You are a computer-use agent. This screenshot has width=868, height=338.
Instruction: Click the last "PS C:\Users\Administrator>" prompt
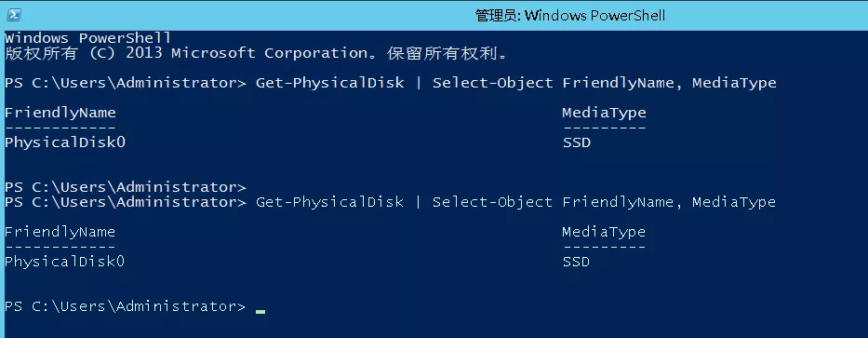point(125,305)
